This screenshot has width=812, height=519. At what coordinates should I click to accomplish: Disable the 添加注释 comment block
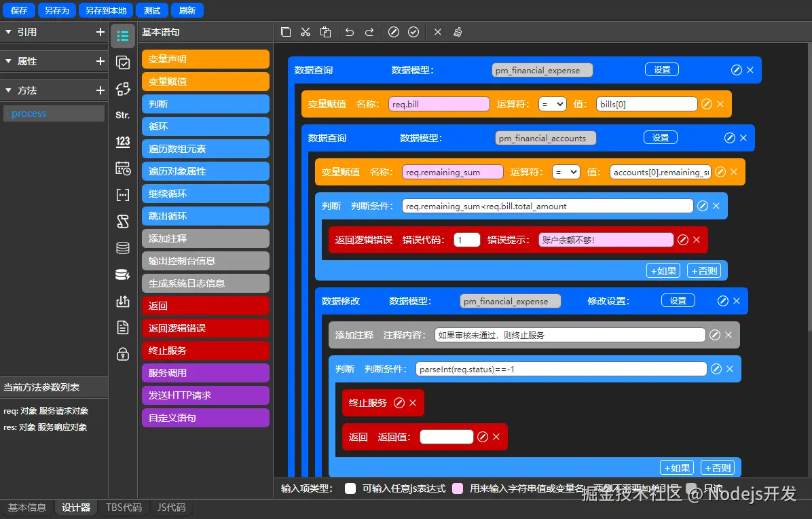point(715,335)
